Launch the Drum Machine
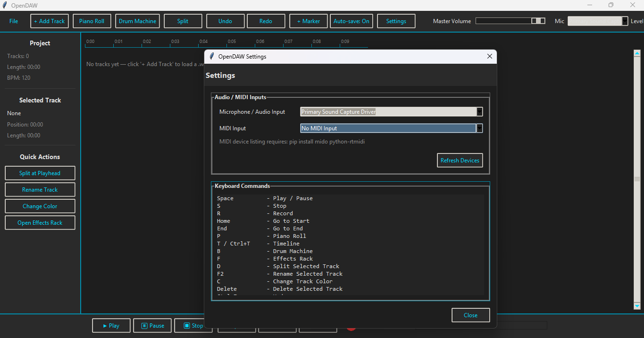The image size is (644, 338). (x=137, y=21)
